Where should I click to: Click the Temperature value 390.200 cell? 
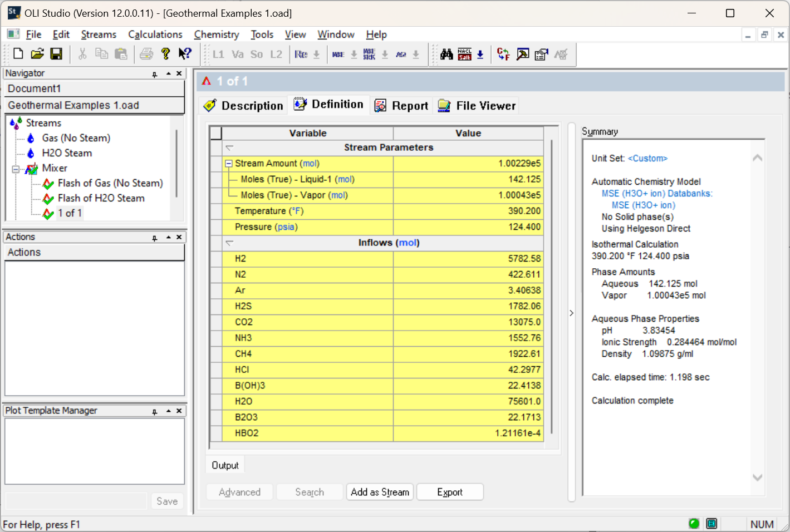click(x=468, y=211)
